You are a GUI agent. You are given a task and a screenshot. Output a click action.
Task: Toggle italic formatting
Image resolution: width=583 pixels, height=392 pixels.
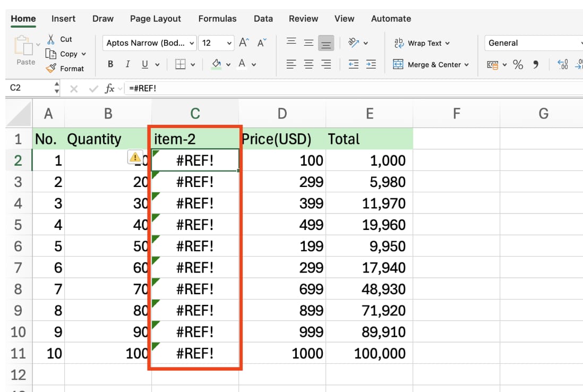pyautogui.click(x=127, y=64)
